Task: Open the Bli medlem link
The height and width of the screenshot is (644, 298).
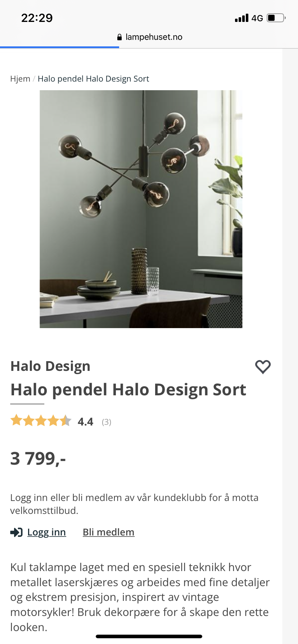Action: 108,532
